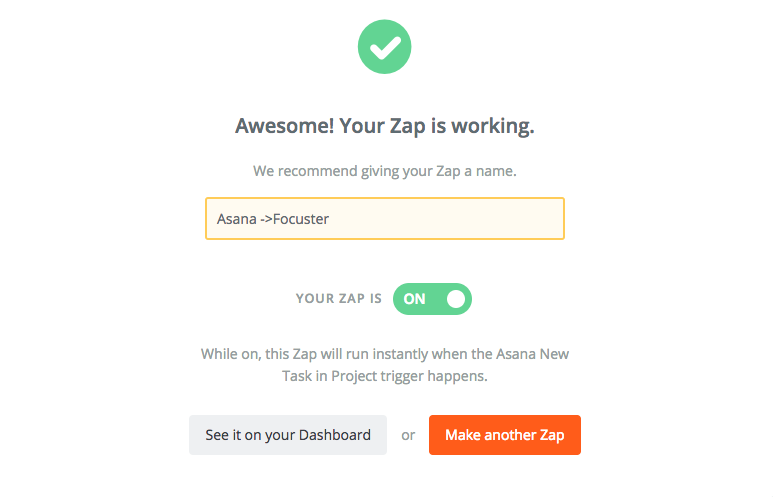Viewport: 773px width, 497px height.
Task: Click the white check symbol inside the circle
Action: coord(385,48)
